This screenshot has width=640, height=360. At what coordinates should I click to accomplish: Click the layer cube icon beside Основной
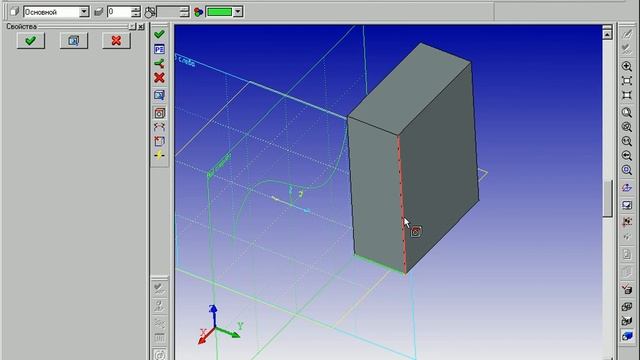[x=14, y=12]
